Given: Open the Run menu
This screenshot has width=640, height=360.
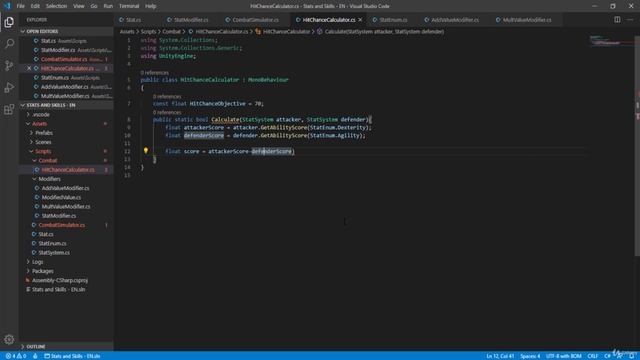Looking at the screenshot, I should coord(108,6).
